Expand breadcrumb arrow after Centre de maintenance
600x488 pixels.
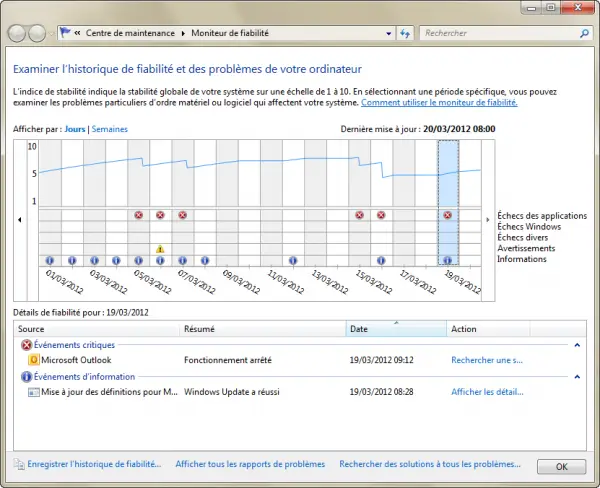tap(183, 33)
